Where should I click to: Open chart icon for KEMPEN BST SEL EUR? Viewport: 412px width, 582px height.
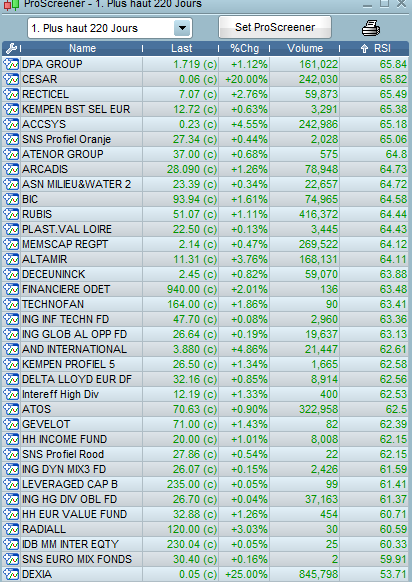(11, 109)
